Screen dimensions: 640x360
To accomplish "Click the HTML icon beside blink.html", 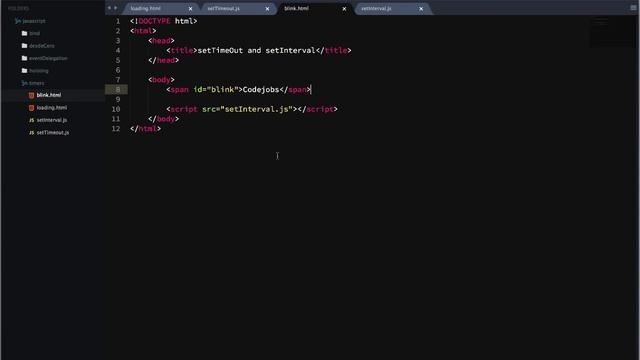I will 31,95.
